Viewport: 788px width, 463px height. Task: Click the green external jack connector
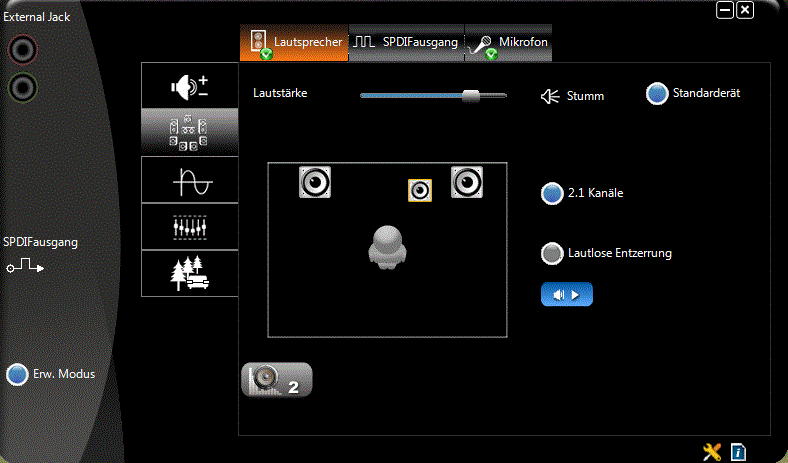tap(23, 87)
